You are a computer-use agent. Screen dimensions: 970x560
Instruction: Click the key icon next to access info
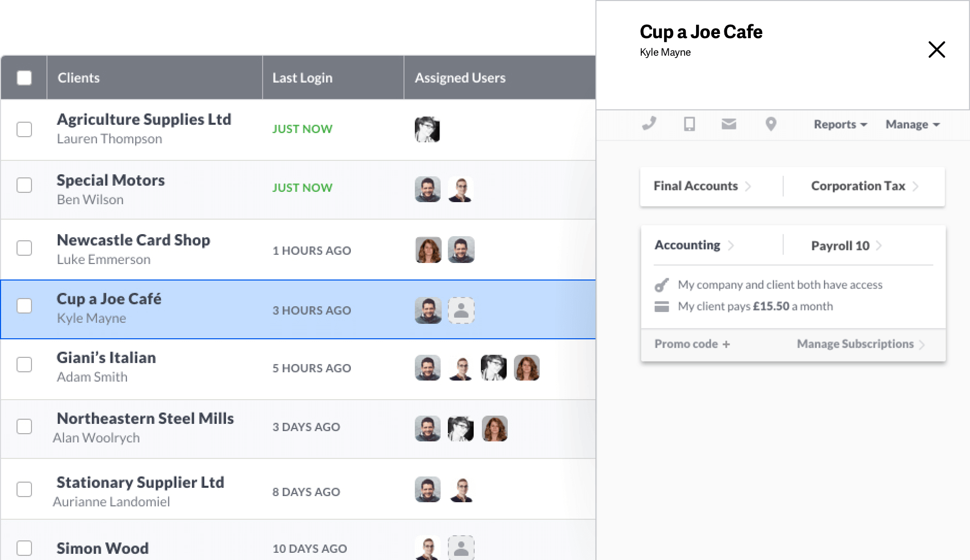point(663,284)
